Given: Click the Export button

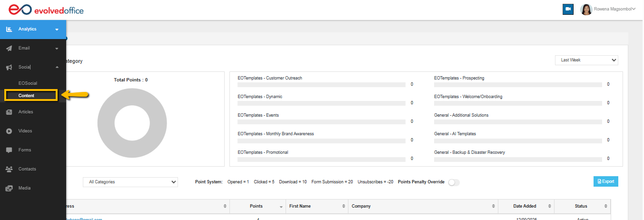Looking at the screenshot, I should point(605,181).
